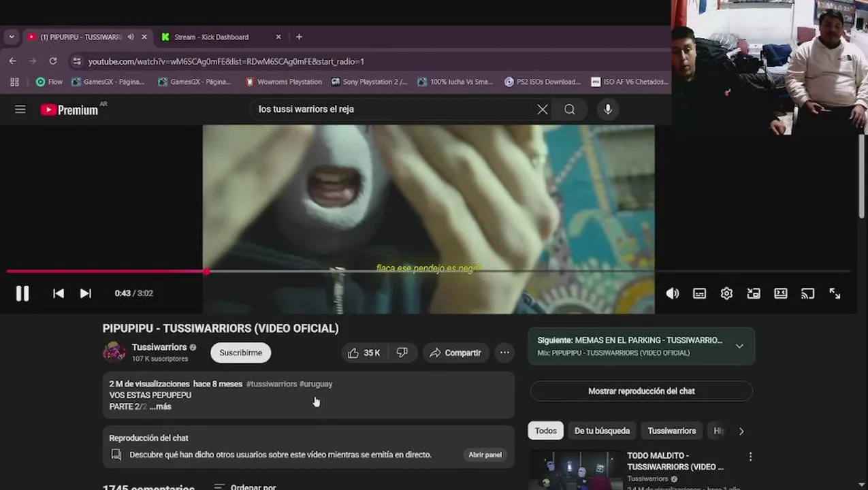Switch to Stream - Kick Dashboard tab

211,37
